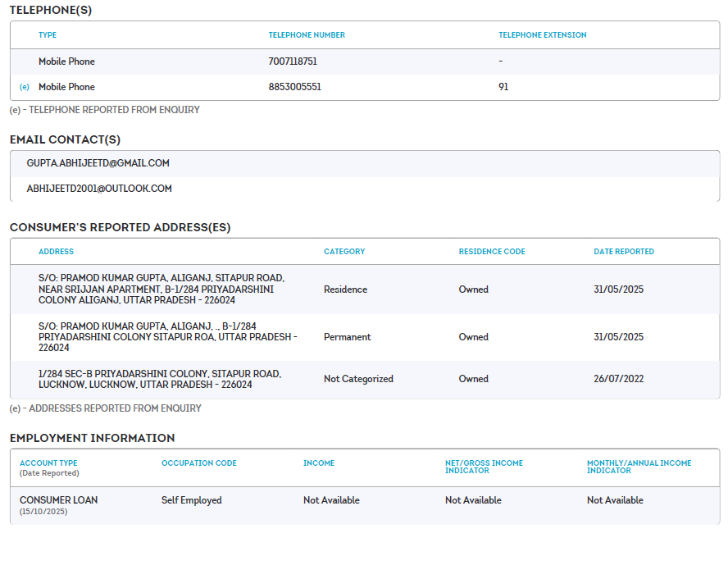Click the Occupation Code column header
The width and height of the screenshot is (728, 579).
(x=198, y=463)
